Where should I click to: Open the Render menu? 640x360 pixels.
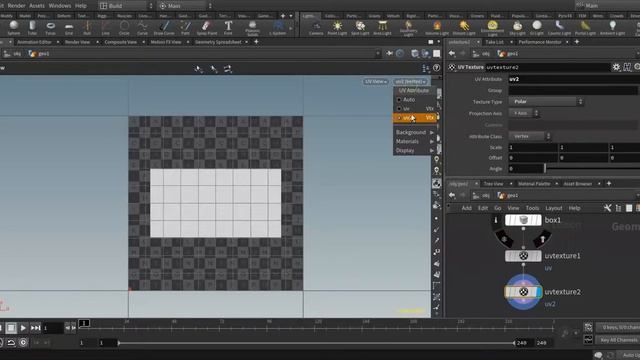(17, 6)
